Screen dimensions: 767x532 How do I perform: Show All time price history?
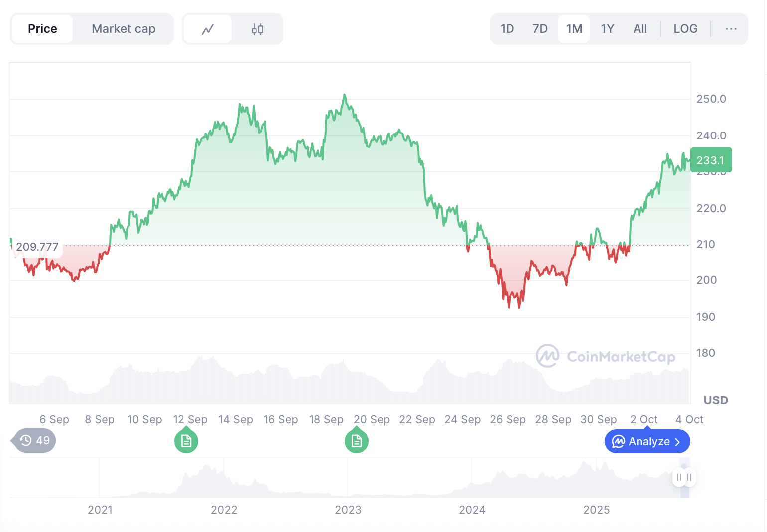pyautogui.click(x=640, y=29)
